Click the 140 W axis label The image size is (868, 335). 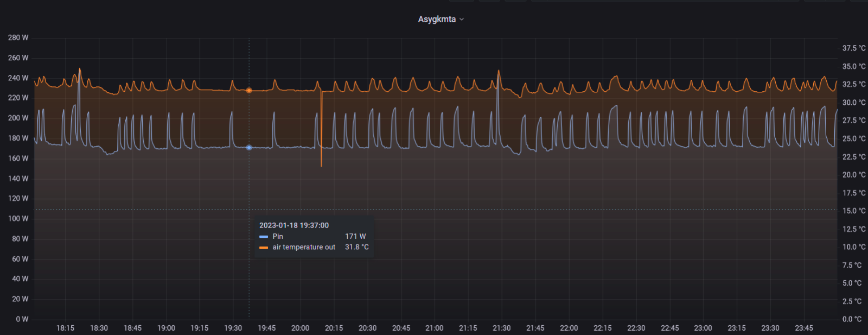[x=18, y=178]
